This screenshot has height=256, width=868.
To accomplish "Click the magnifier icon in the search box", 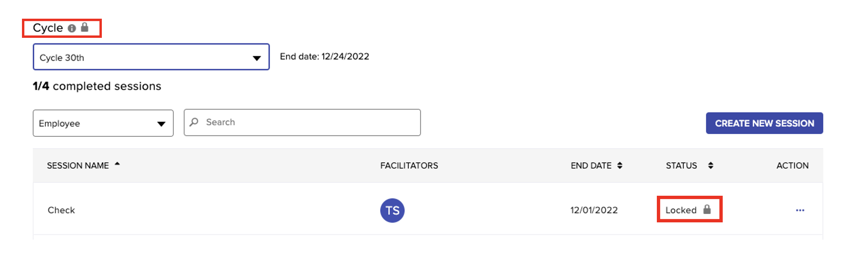I will (x=194, y=122).
